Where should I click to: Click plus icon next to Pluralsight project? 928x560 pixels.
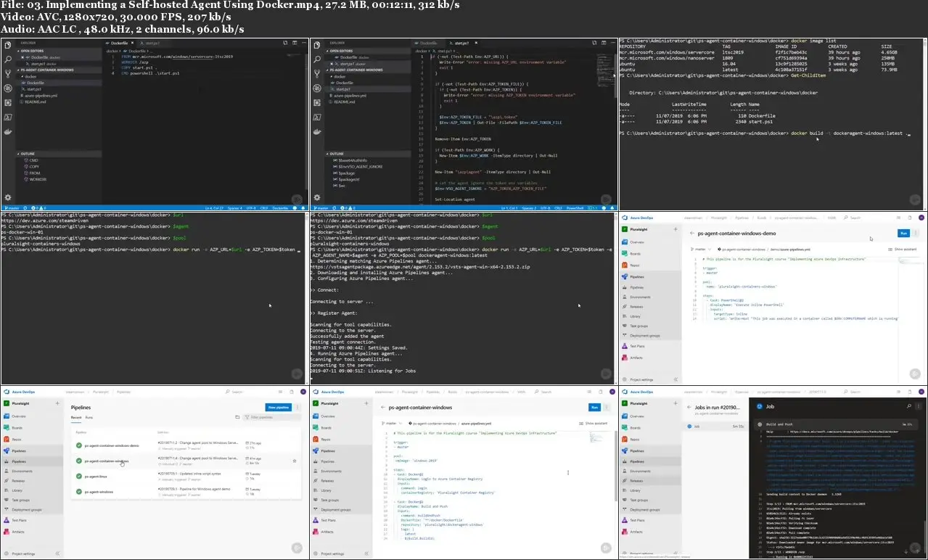pos(57,403)
